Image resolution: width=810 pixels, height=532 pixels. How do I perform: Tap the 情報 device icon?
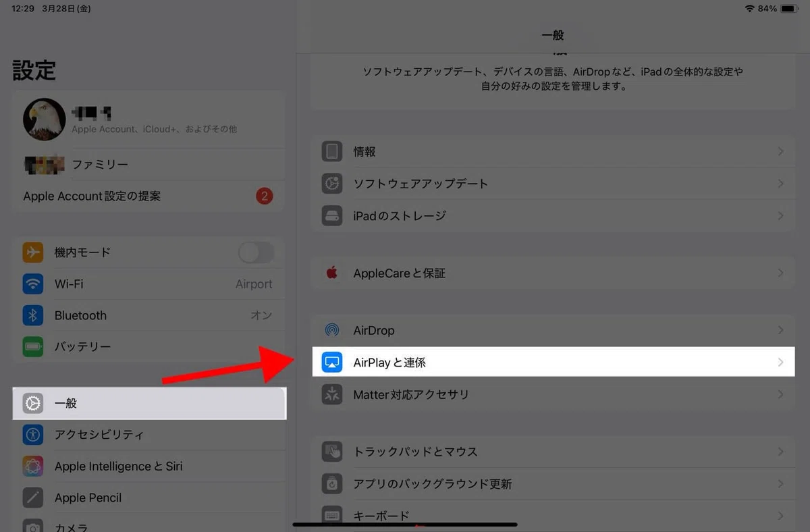[331, 152]
